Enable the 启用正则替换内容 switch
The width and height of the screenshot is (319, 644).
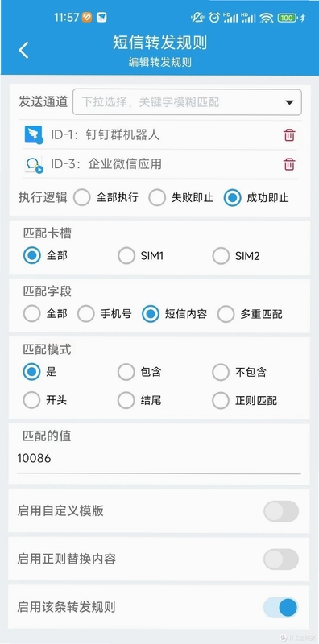[281, 559]
